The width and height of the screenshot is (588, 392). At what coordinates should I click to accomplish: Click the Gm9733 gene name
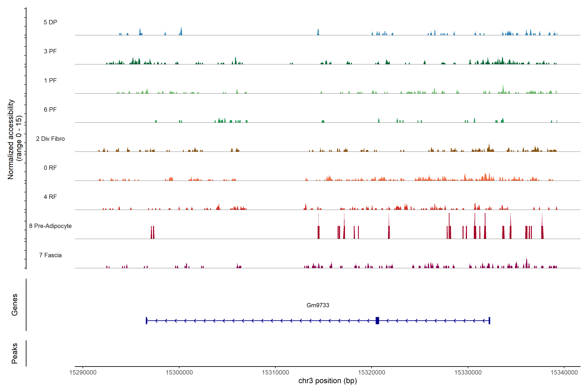tap(318, 305)
